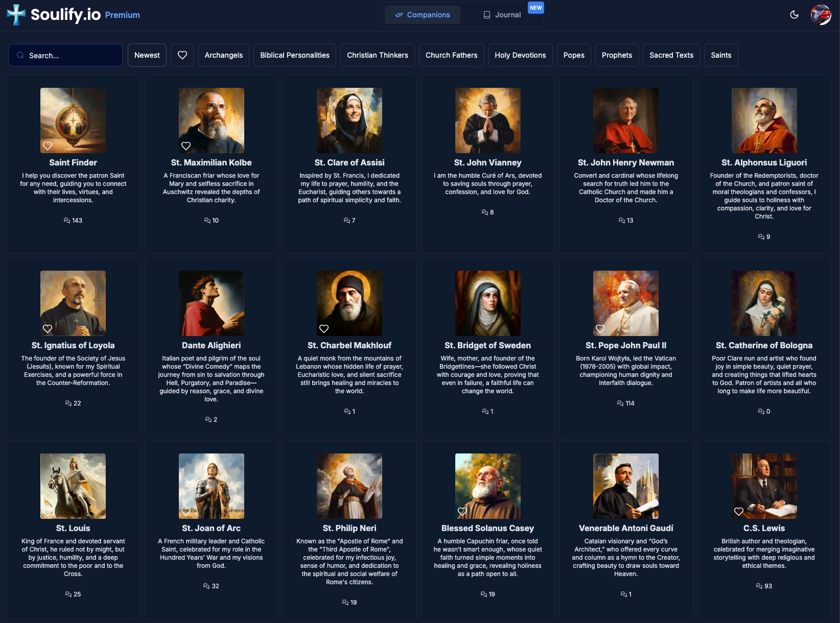Favorite Saint Finder using its heart toggle

tap(48, 146)
